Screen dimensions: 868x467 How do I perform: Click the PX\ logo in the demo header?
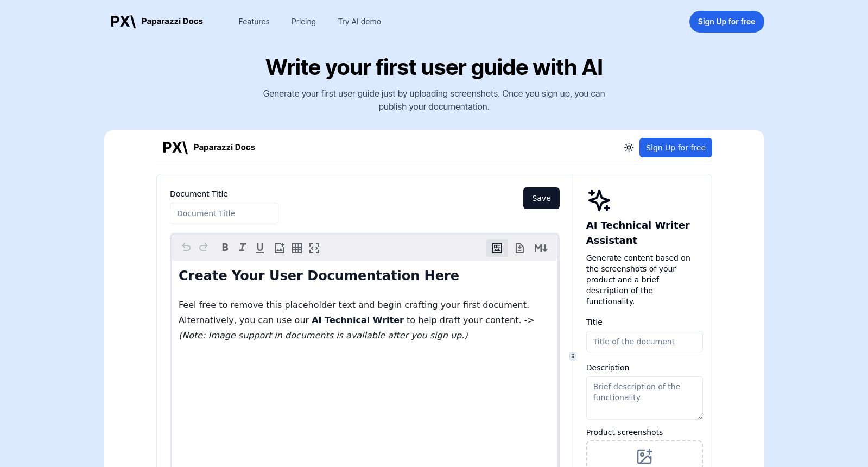click(175, 148)
